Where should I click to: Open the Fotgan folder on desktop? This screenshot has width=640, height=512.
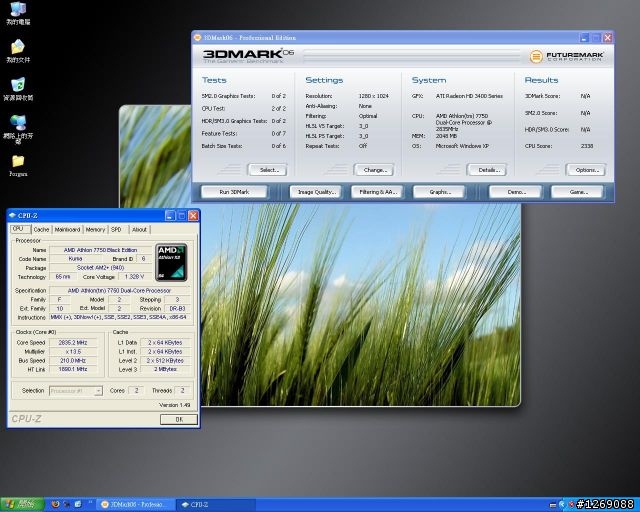(18, 166)
